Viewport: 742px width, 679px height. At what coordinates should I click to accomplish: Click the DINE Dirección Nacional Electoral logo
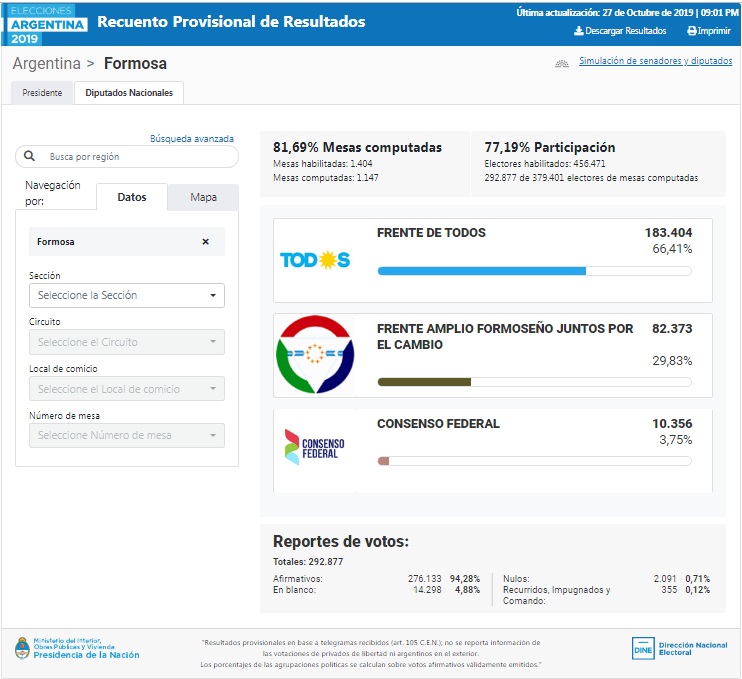click(680, 649)
